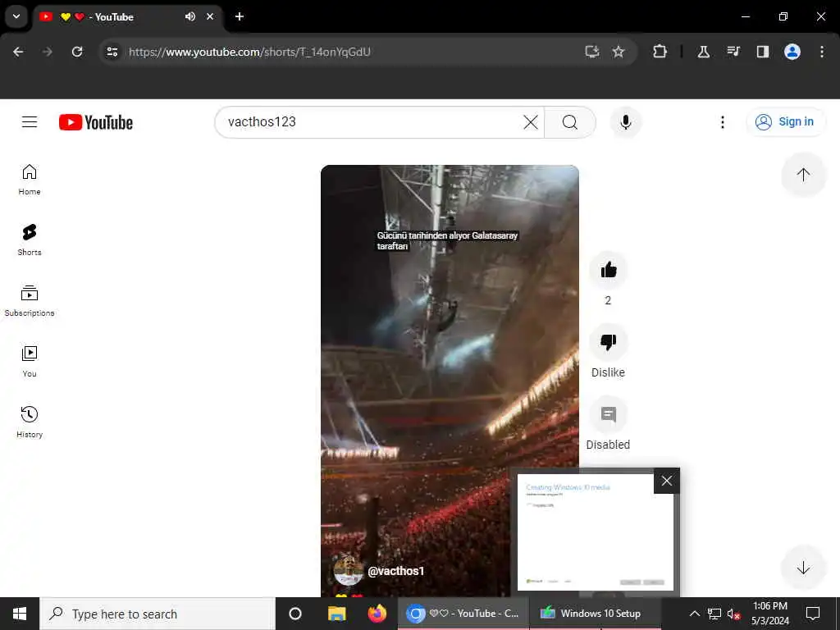Screen dimensions: 840x630
Task: Click the Sign in button
Action: pyautogui.click(x=785, y=122)
